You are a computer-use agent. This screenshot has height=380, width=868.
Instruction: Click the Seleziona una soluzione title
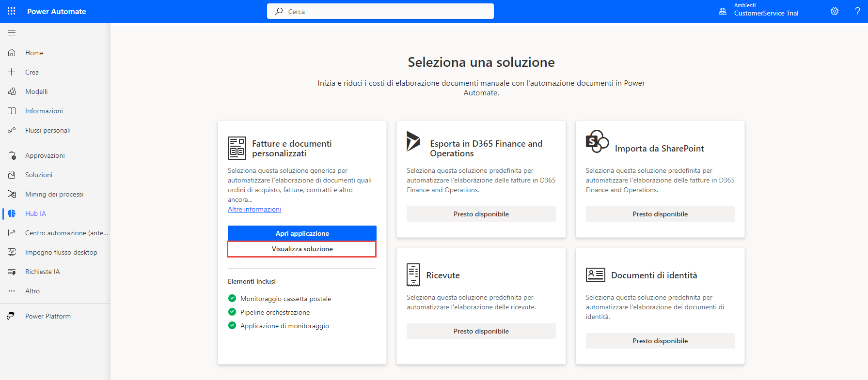pyautogui.click(x=481, y=62)
